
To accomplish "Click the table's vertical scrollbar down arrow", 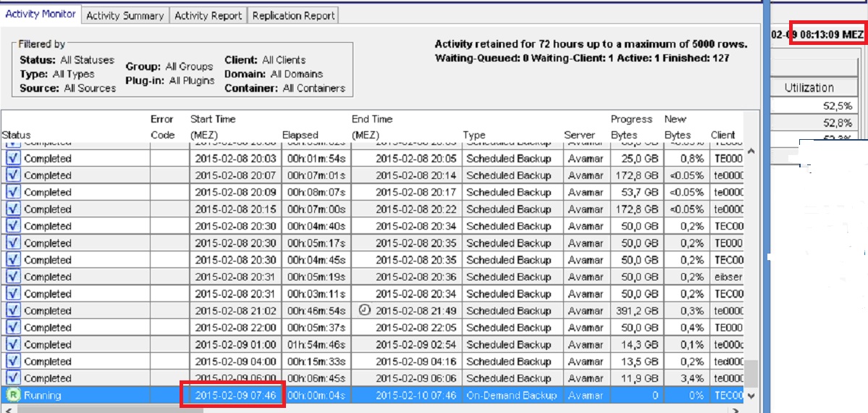I will [x=751, y=396].
